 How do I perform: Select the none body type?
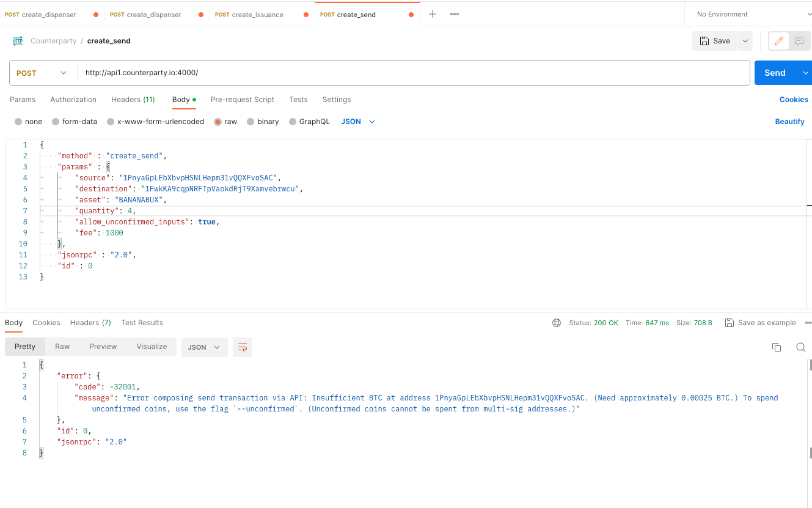(18, 122)
